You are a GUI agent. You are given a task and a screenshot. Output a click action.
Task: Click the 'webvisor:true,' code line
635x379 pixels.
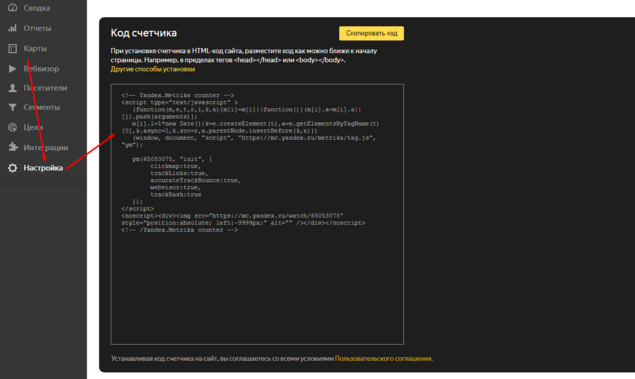175,187
